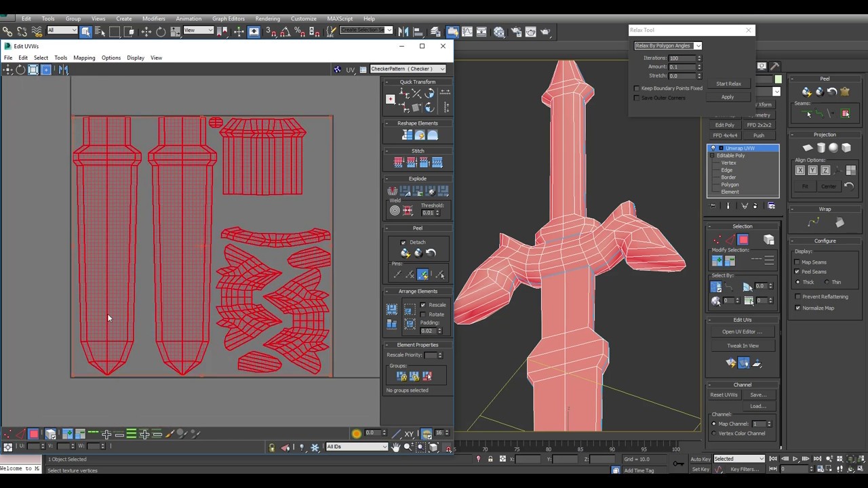The width and height of the screenshot is (868, 488).
Task: Click the Edit Poly modifier button
Action: tap(724, 125)
